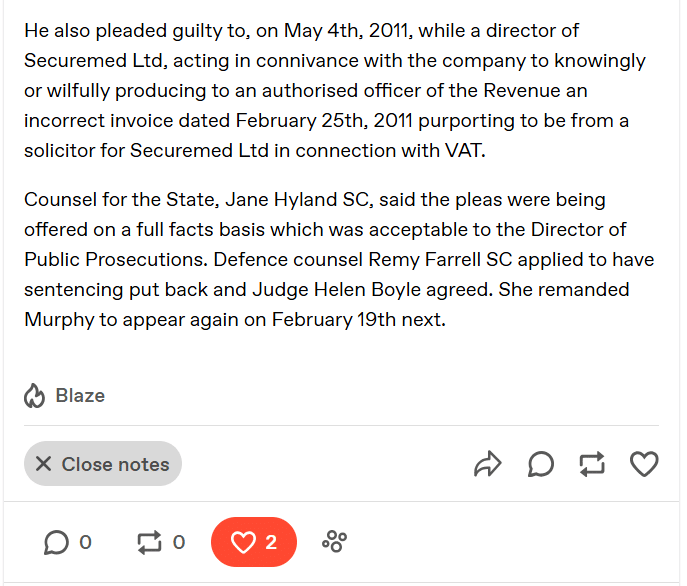
Task: Click the paragraph mentioning Jane Hyland SC
Action: click(339, 259)
